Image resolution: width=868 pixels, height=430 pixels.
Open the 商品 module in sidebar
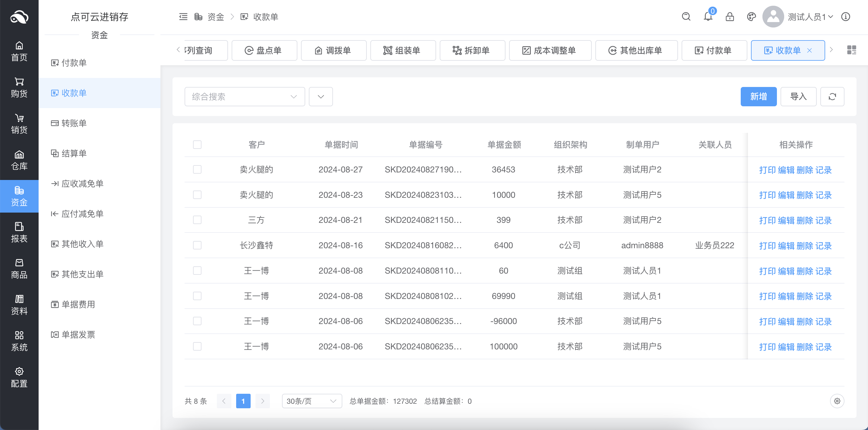[x=19, y=269]
